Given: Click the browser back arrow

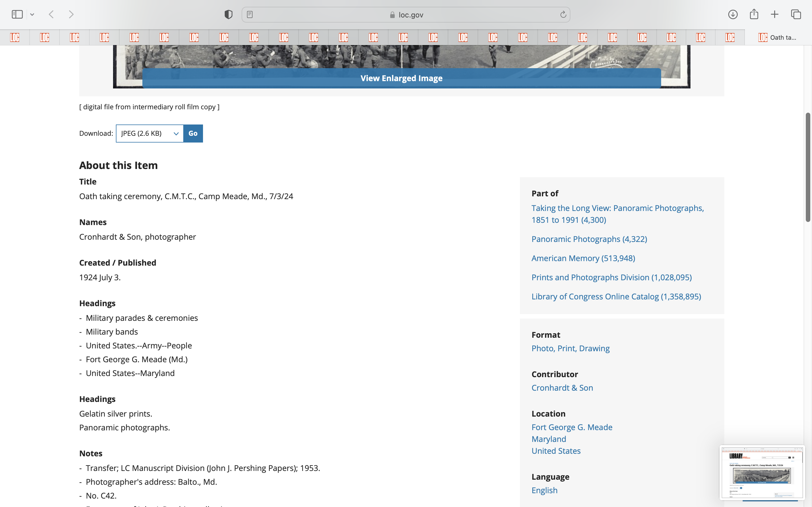Looking at the screenshot, I should (51, 14).
